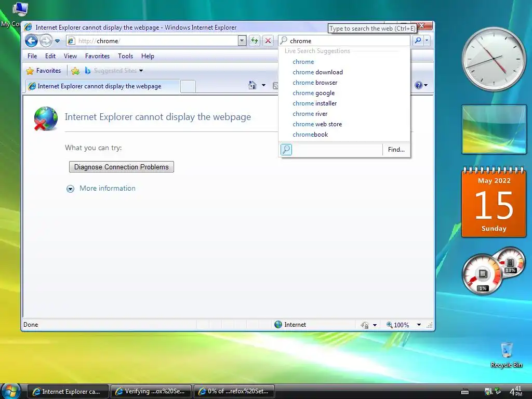Image resolution: width=532 pixels, height=399 pixels.
Task: Click the slideshow picture gadget
Action: click(494, 129)
